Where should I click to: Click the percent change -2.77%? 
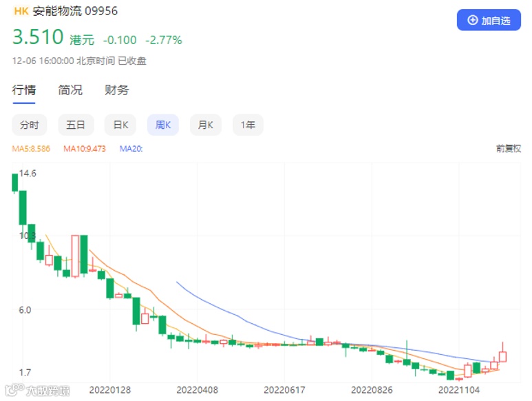tap(164, 40)
